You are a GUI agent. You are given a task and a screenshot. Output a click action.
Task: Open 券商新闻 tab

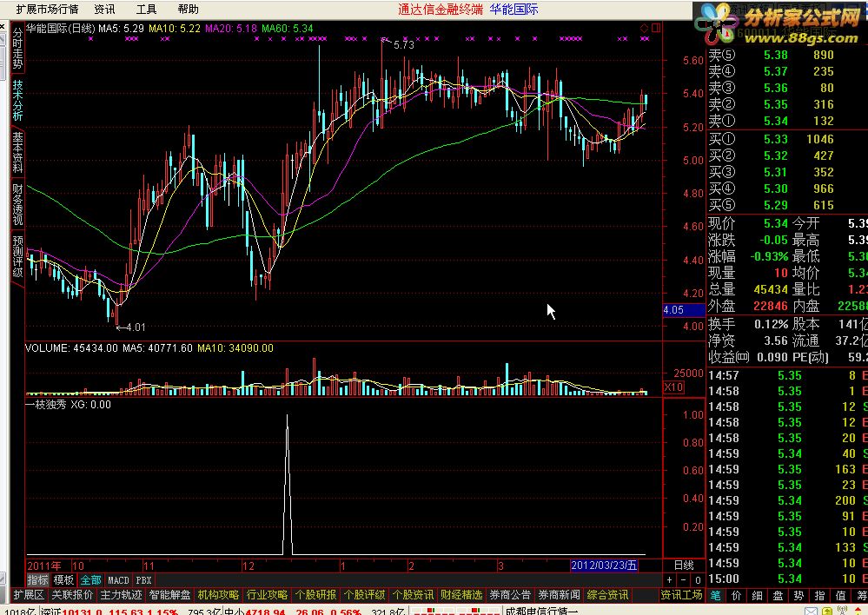click(x=560, y=595)
